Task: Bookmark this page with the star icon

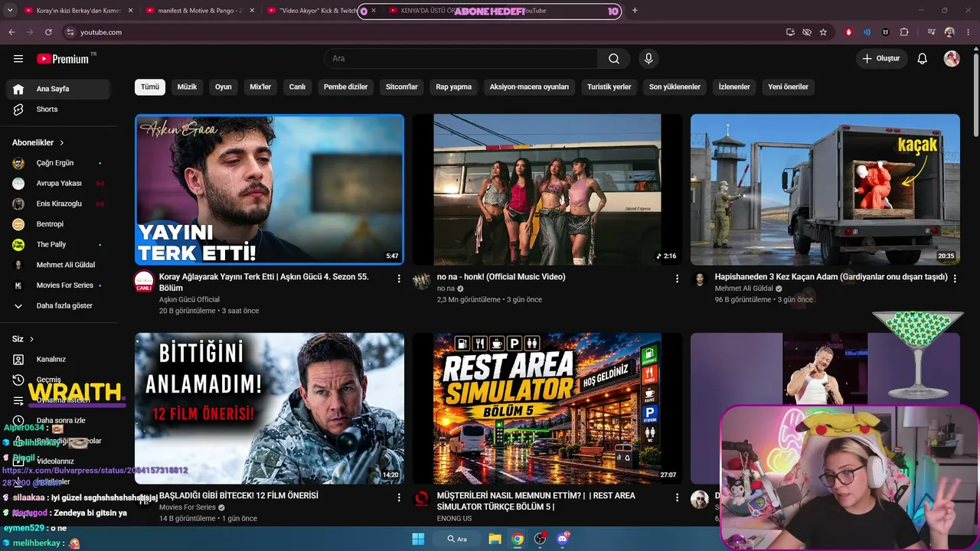Action: click(823, 32)
